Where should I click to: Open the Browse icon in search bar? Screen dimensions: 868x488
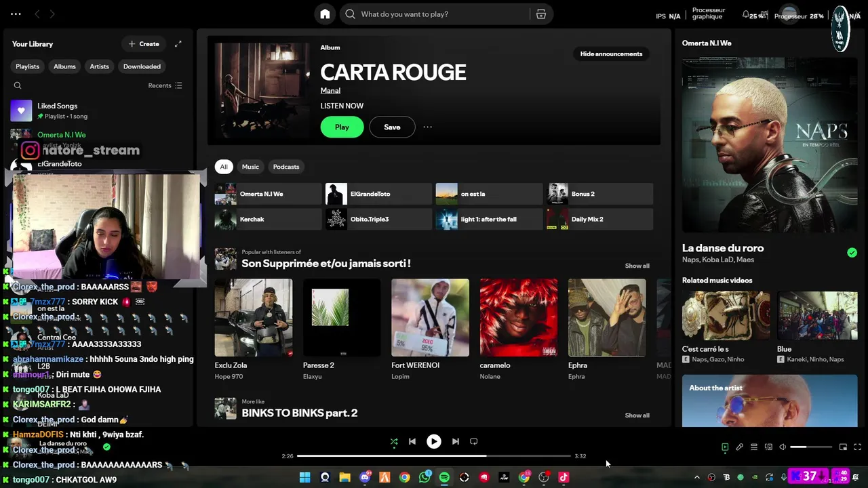click(541, 14)
